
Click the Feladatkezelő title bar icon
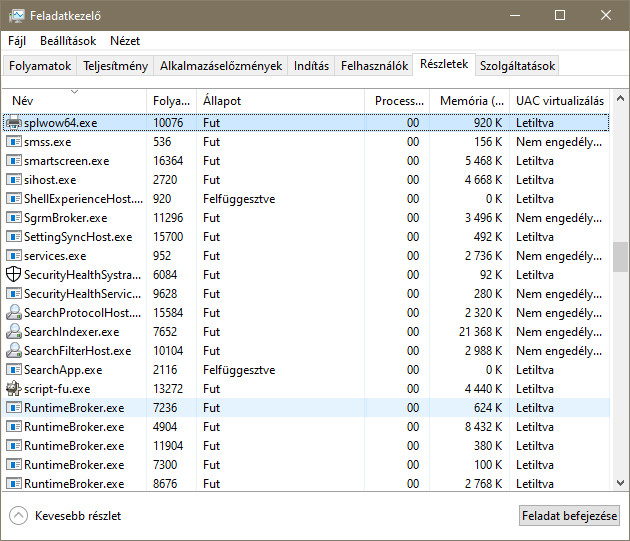[x=16, y=16]
